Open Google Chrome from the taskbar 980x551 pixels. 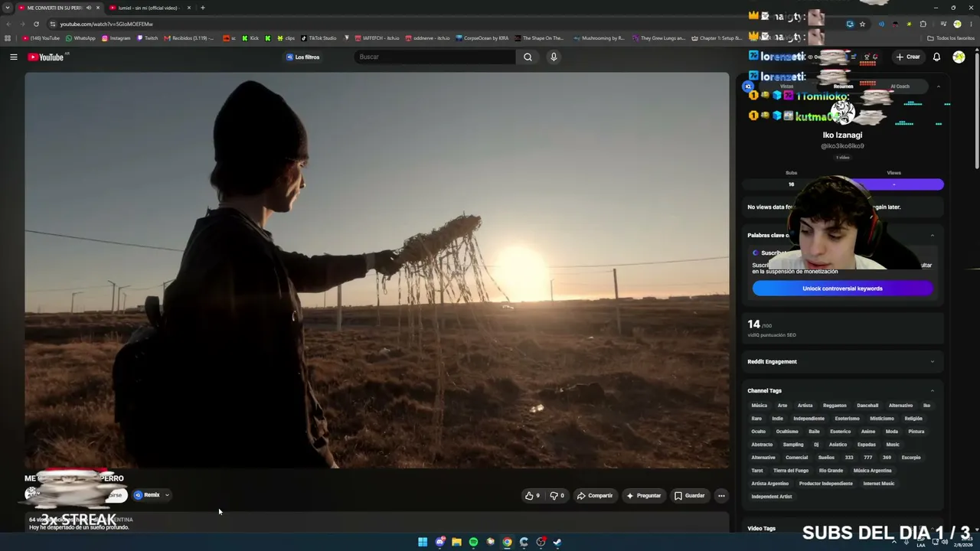507,542
